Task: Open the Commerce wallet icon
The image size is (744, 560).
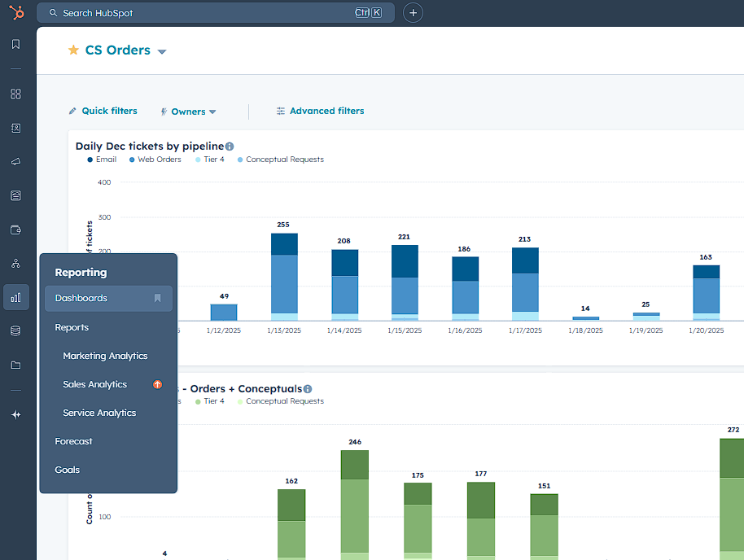Action: pyautogui.click(x=15, y=230)
